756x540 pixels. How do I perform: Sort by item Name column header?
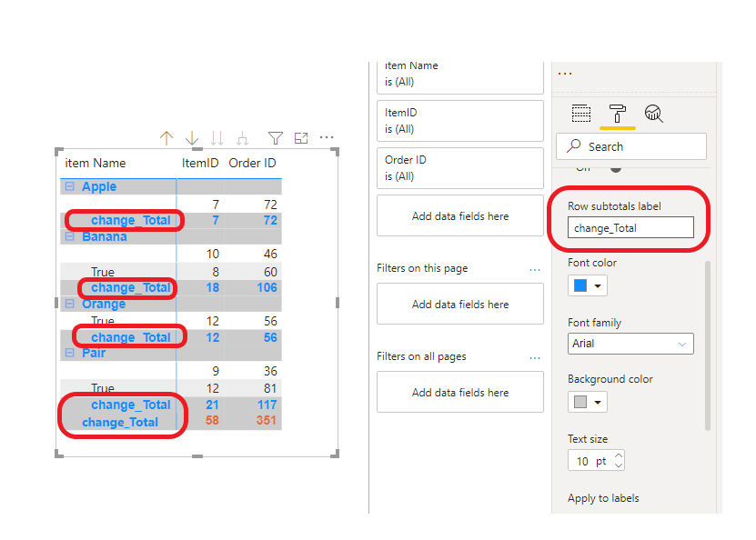96,164
